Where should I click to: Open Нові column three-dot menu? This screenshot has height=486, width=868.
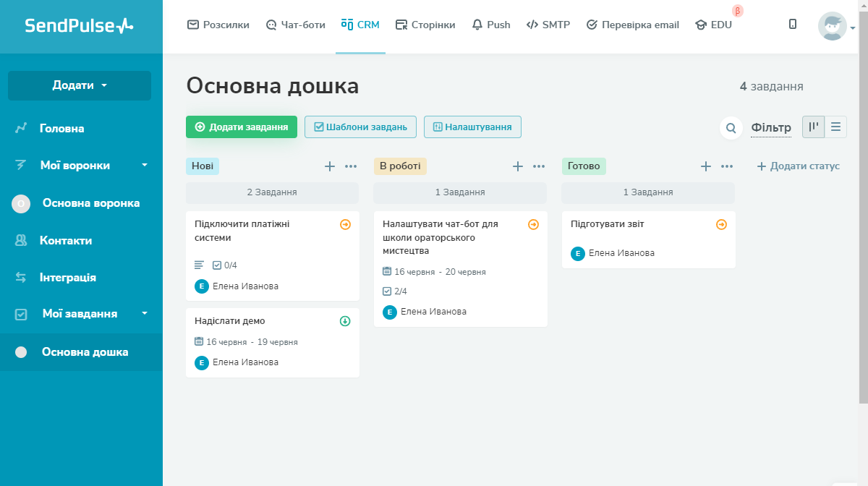351,166
